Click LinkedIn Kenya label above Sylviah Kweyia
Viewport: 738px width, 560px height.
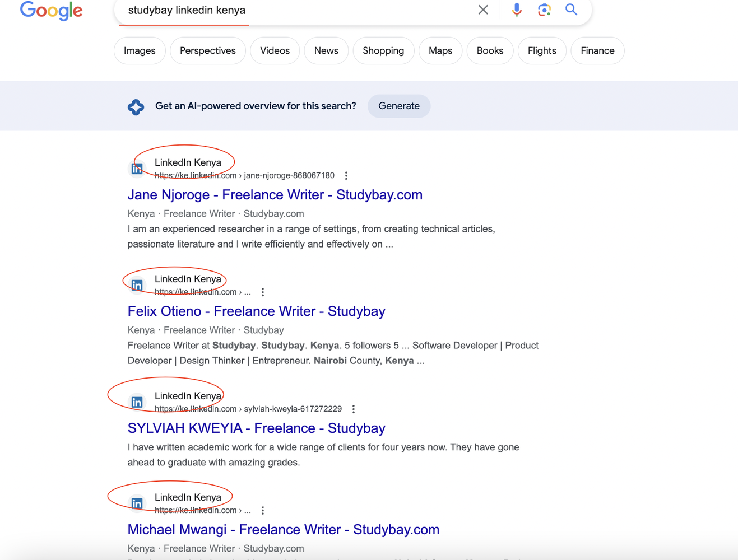[x=188, y=396]
